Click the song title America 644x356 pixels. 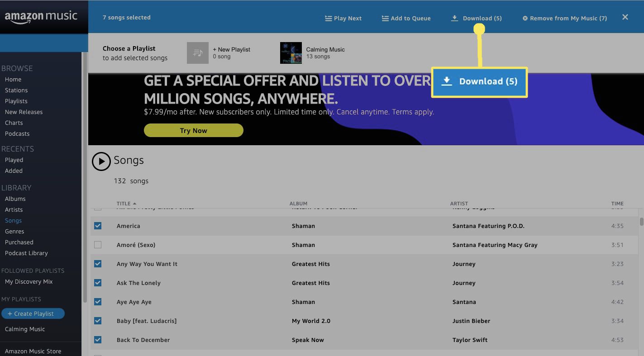129,226
